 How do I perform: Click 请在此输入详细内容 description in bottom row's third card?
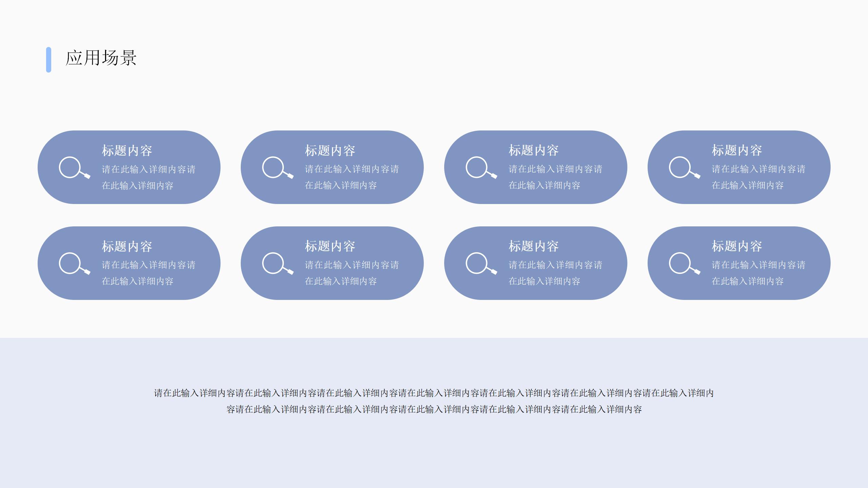[x=555, y=273]
